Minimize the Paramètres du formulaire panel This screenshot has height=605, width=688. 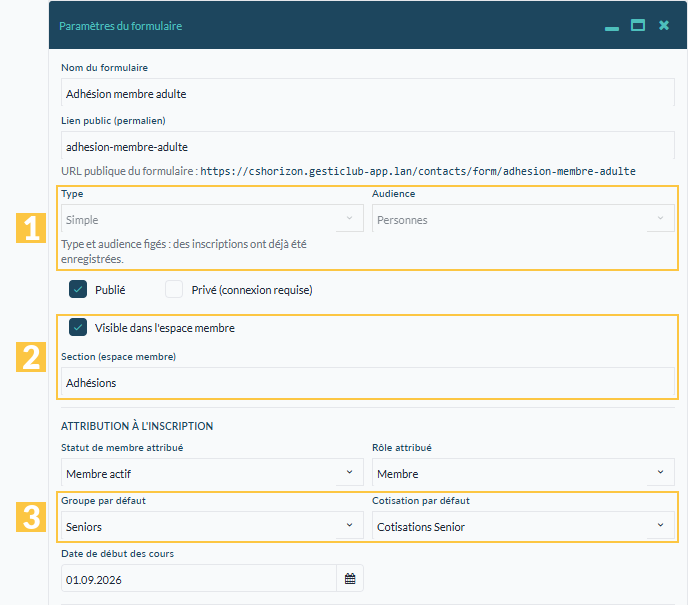612,29
